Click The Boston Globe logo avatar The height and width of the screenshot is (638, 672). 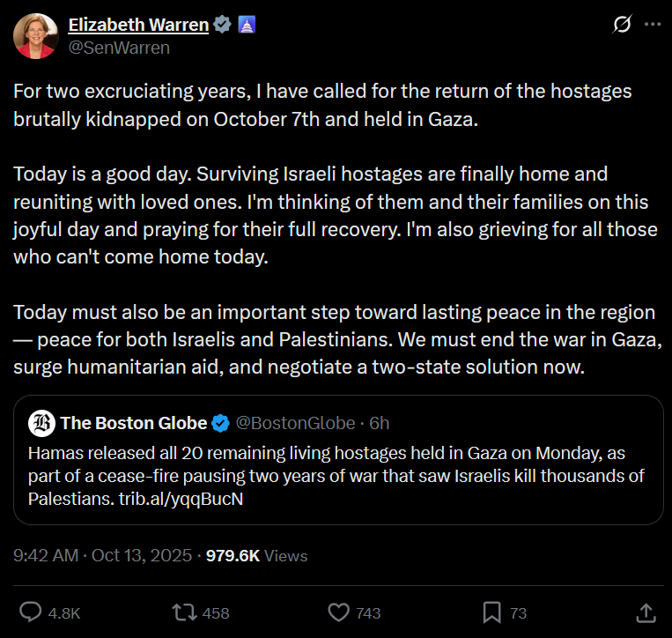[41, 423]
